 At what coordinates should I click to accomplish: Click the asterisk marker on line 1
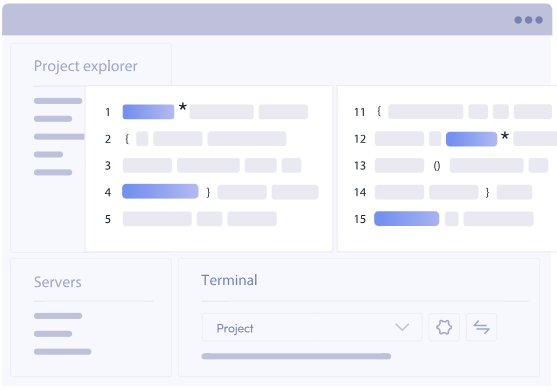coord(183,106)
